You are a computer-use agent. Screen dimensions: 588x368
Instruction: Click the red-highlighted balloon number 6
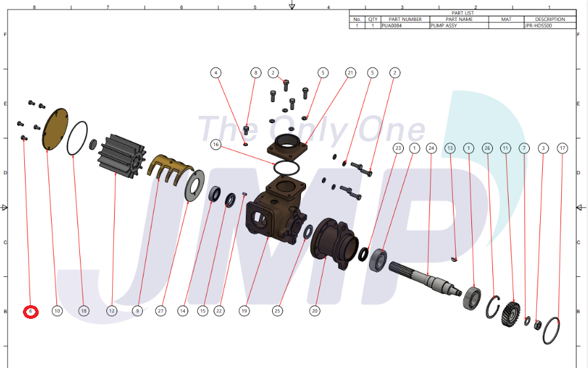(x=31, y=312)
